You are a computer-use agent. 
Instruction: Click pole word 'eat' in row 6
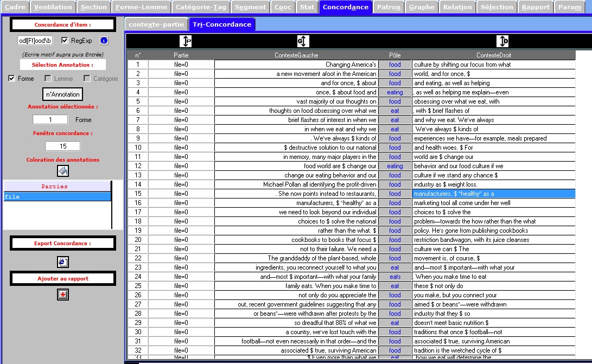[395, 111]
